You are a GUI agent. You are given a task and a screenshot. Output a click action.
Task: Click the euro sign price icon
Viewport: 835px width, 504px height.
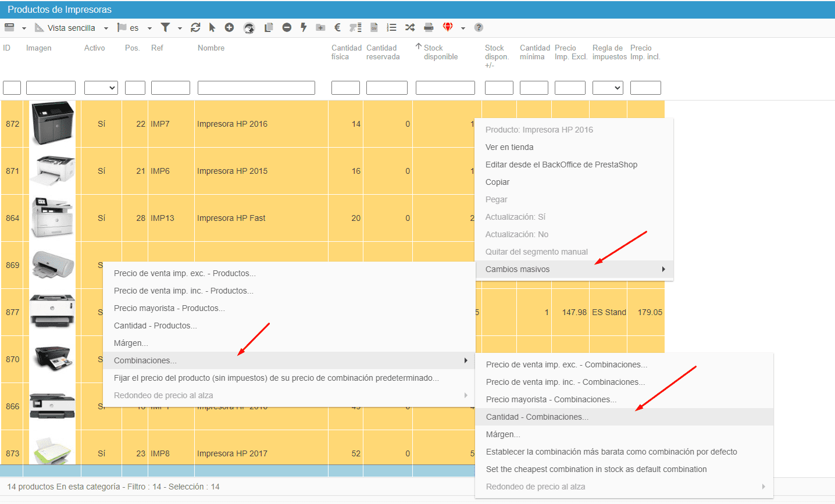pyautogui.click(x=337, y=27)
